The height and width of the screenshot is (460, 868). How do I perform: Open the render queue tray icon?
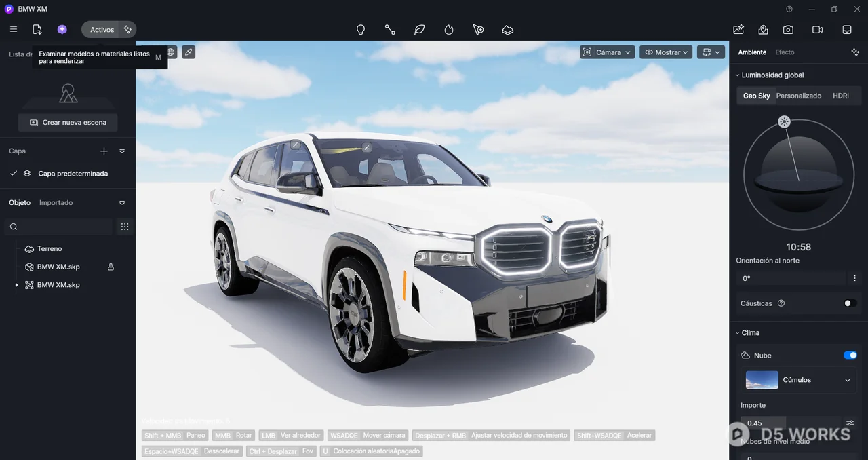tap(847, 29)
